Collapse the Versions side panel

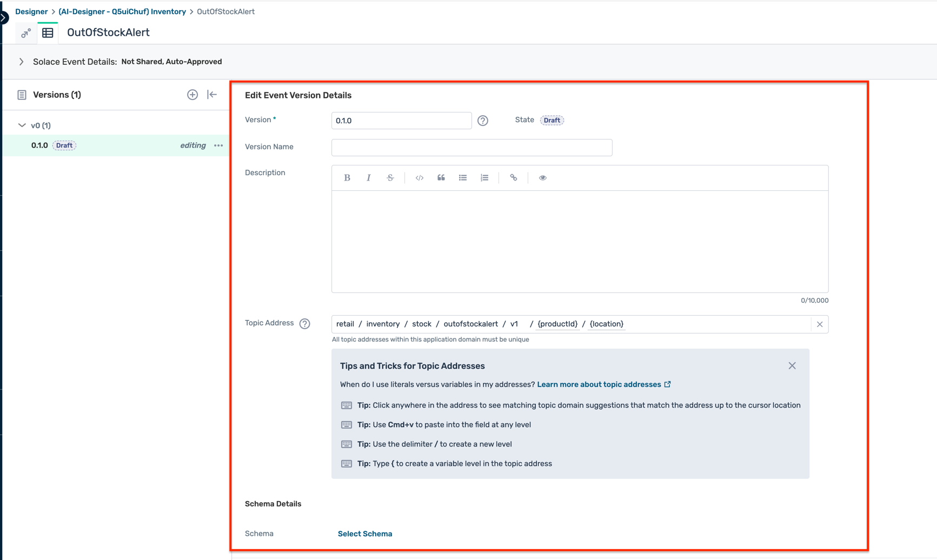pos(212,95)
